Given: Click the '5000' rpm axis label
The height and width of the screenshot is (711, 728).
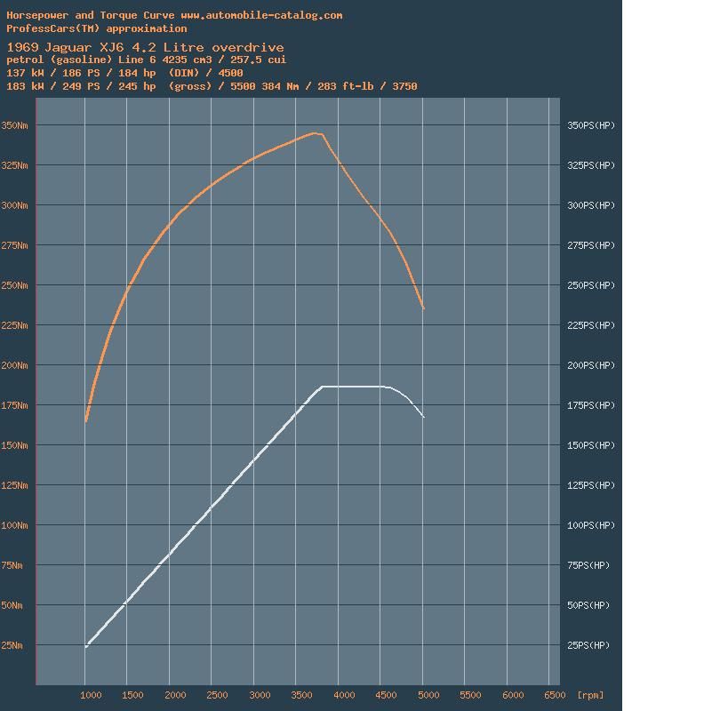Looking at the screenshot, I should tap(428, 695).
